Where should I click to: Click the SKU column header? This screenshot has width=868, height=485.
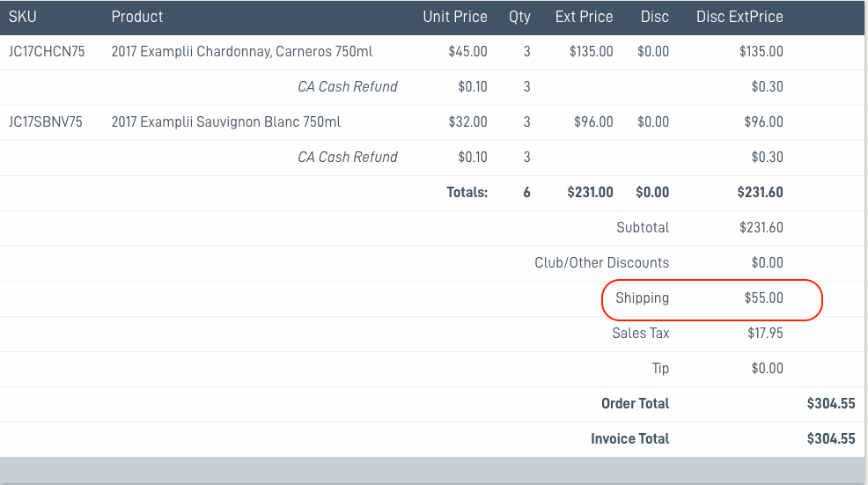[23, 17]
